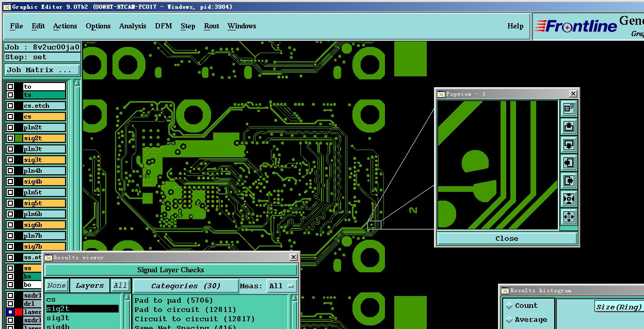
Task: Toggle the checkbox for layer cs.etch
Action: 10,106
